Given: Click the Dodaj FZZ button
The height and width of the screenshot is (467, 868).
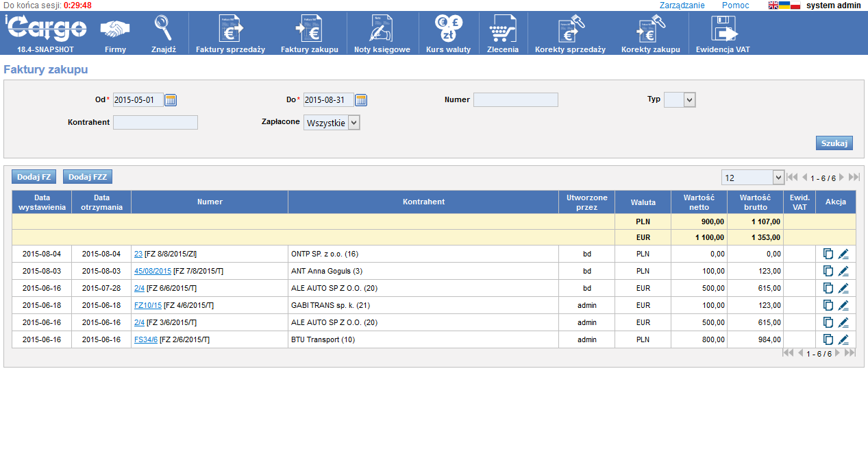Looking at the screenshot, I should [88, 177].
